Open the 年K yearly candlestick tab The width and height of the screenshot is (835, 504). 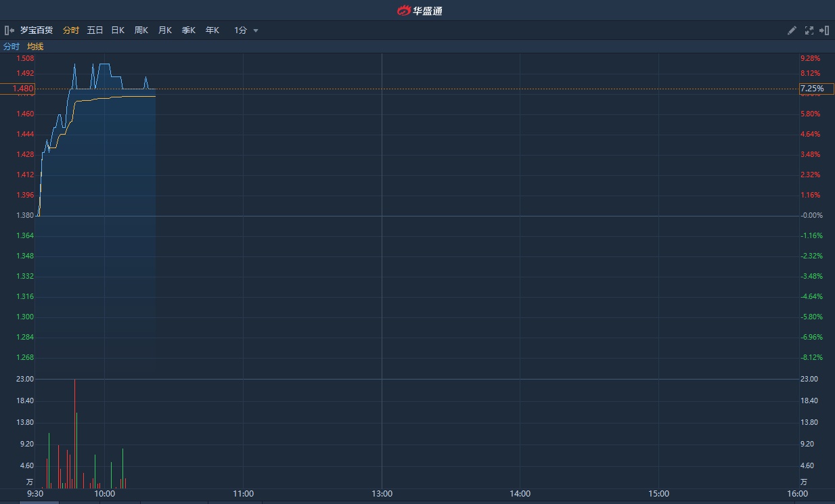point(212,30)
